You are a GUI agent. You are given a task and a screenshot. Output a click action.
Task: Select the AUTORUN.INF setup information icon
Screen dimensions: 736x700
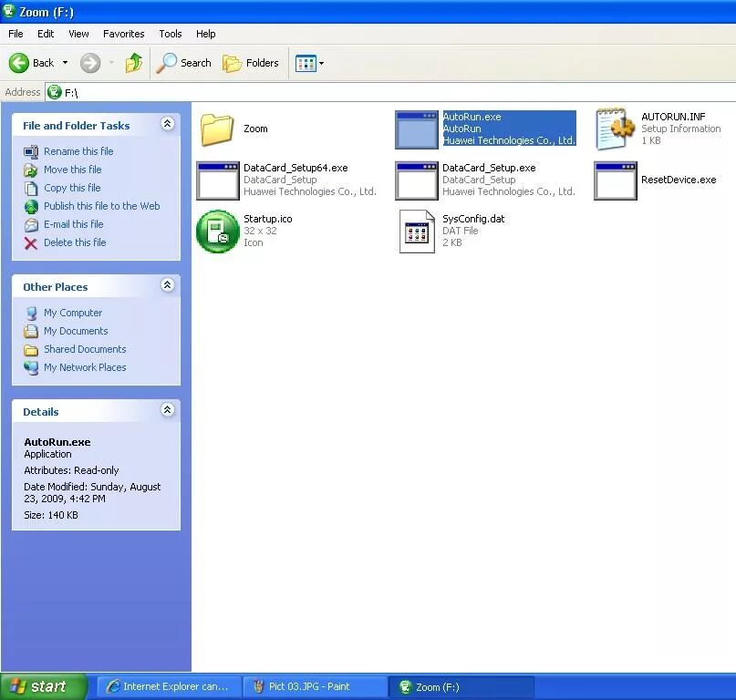click(x=616, y=129)
